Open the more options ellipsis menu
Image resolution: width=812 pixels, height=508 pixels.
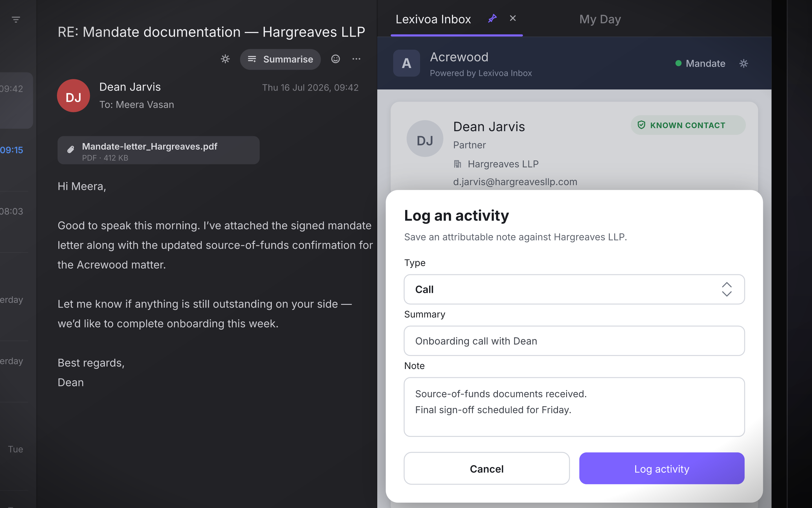tap(356, 59)
